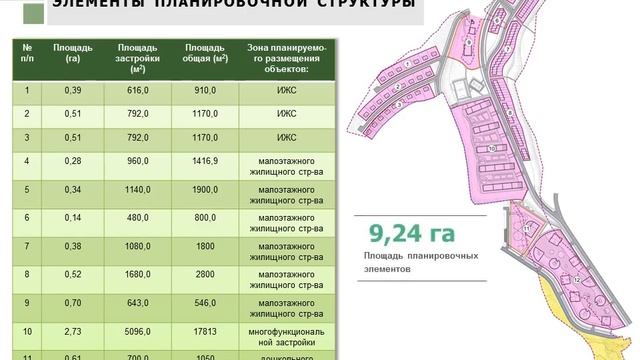Select total area value 910,0
The width and height of the screenshot is (640, 360).
click(205, 90)
